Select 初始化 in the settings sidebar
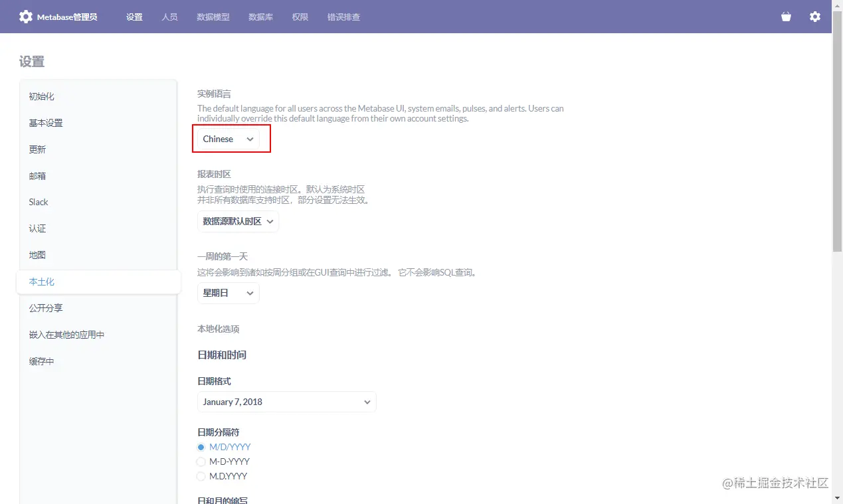The width and height of the screenshot is (843, 504). pos(98,96)
